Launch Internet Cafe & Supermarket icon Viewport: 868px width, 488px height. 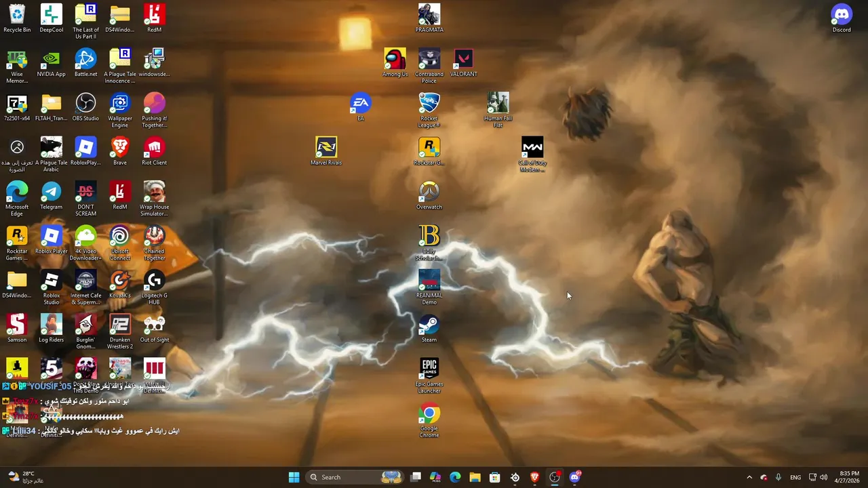pyautogui.click(x=85, y=288)
